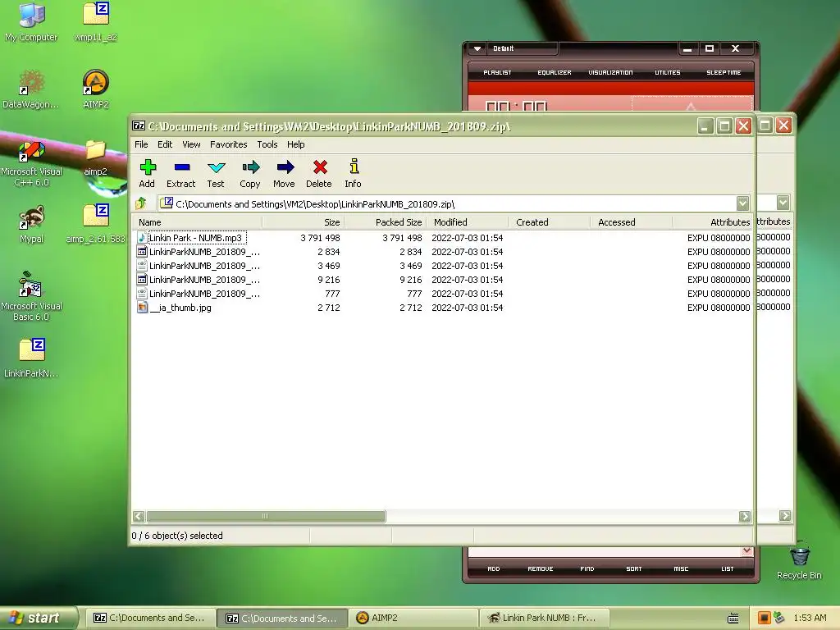Click the horizontal scrollbar thumb
Viewport: 840px width, 630px height.
[x=266, y=517]
